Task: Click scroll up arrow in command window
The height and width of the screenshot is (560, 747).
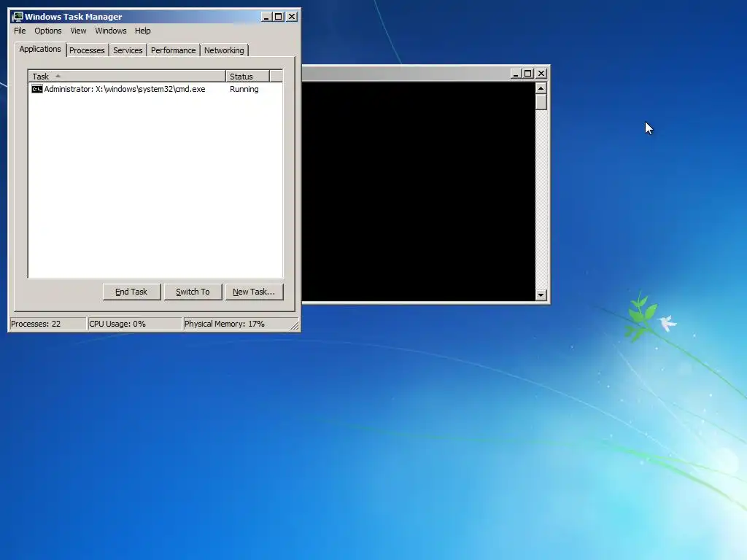Action: 541,88
